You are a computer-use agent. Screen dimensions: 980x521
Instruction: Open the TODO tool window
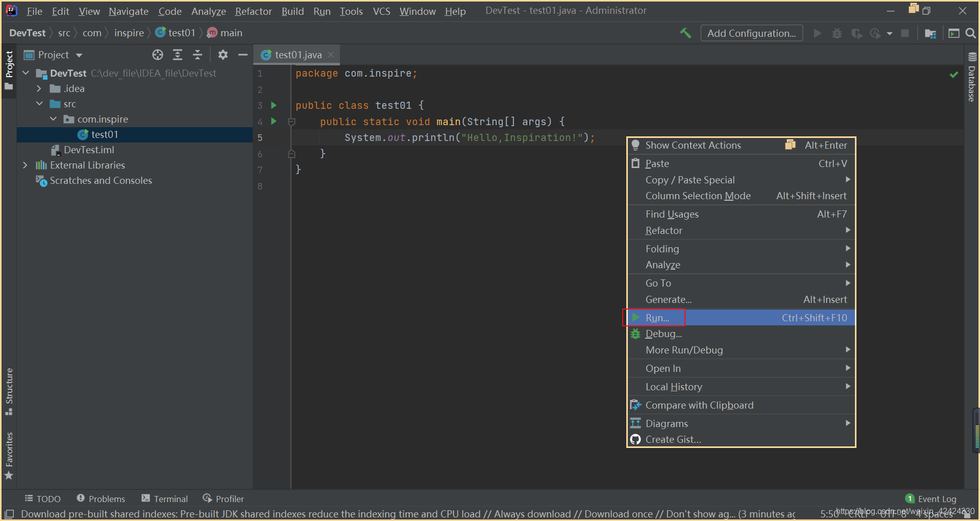click(43, 499)
